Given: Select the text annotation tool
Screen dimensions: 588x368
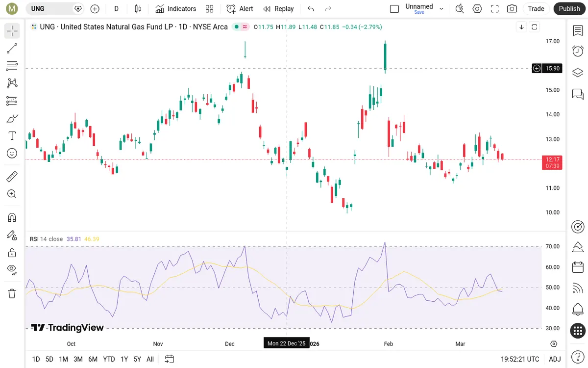Looking at the screenshot, I should [12, 135].
